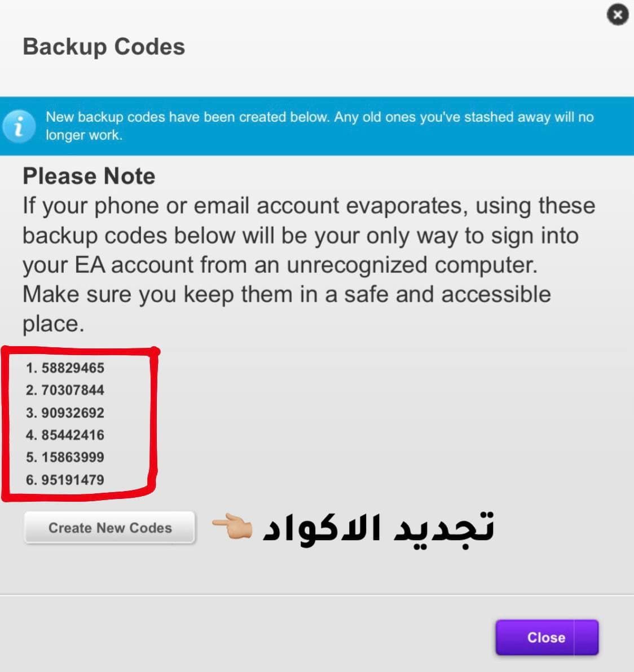Select backup code 58829465
Image resolution: width=634 pixels, height=672 pixels.
tap(72, 368)
